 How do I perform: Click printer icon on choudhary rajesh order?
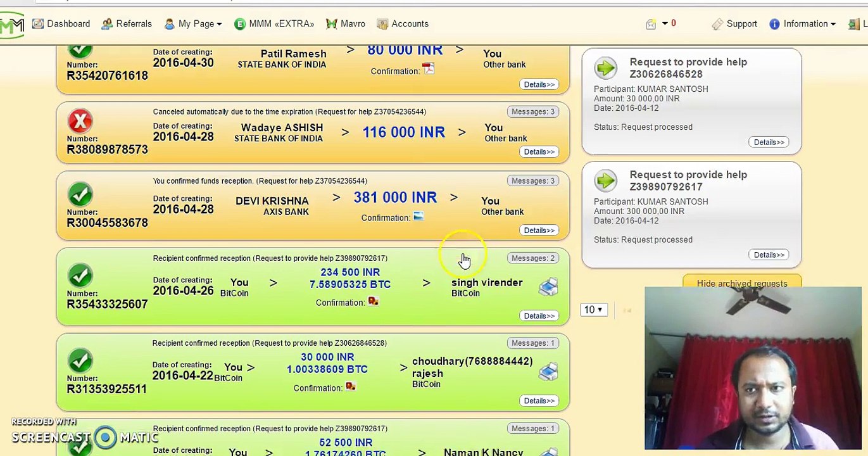tap(548, 371)
